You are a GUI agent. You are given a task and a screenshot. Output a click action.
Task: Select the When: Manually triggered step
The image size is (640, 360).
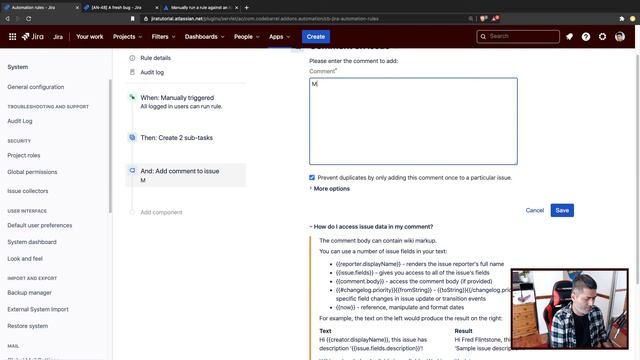pyautogui.click(x=186, y=102)
